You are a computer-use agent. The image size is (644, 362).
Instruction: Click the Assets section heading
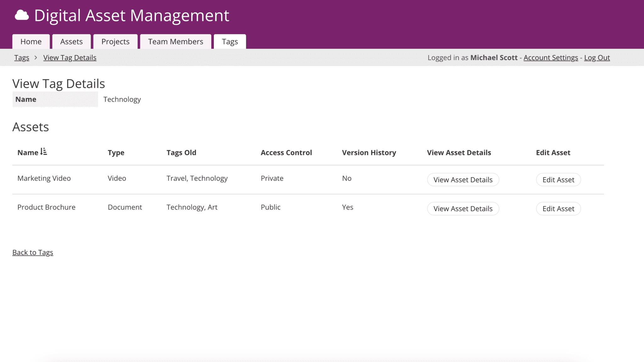coord(31,127)
